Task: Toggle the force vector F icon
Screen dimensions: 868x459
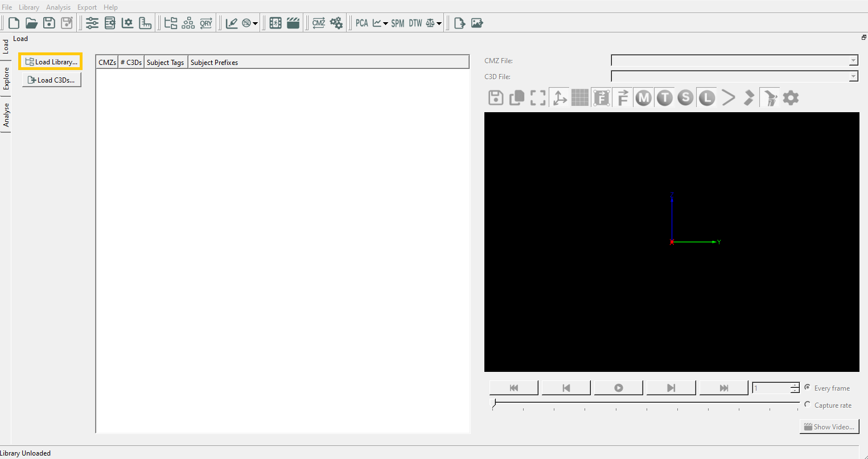Action: point(623,98)
